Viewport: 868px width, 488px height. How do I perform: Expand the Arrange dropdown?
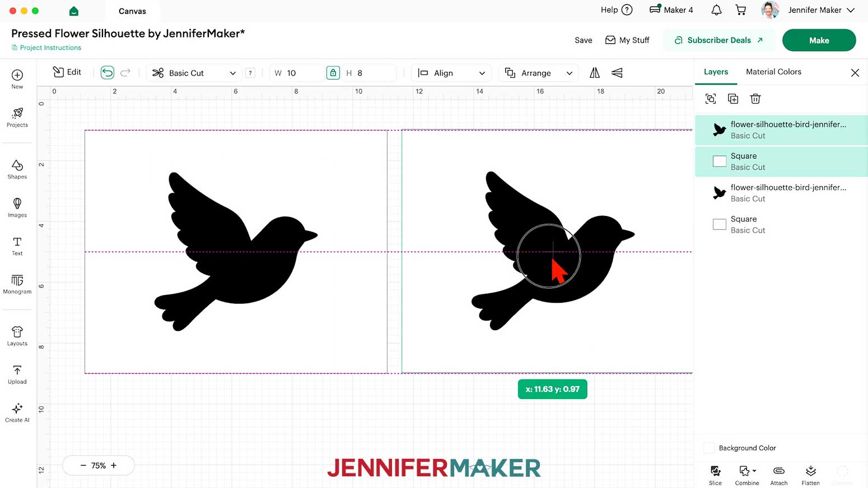[538, 73]
